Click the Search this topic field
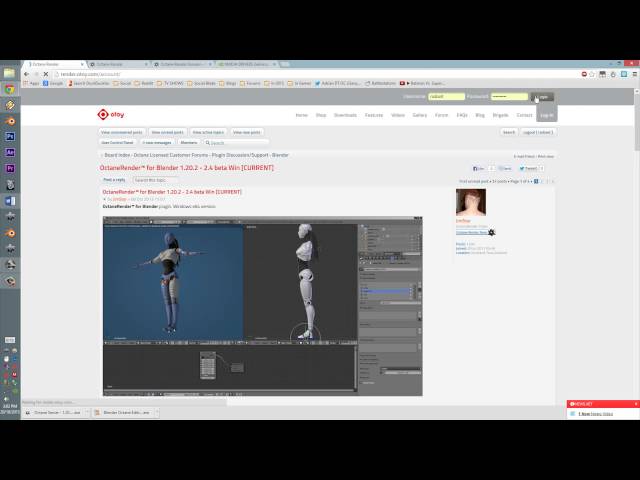Image resolution: width=640 pixels, height=480 pixels. (x=154, y=180)
